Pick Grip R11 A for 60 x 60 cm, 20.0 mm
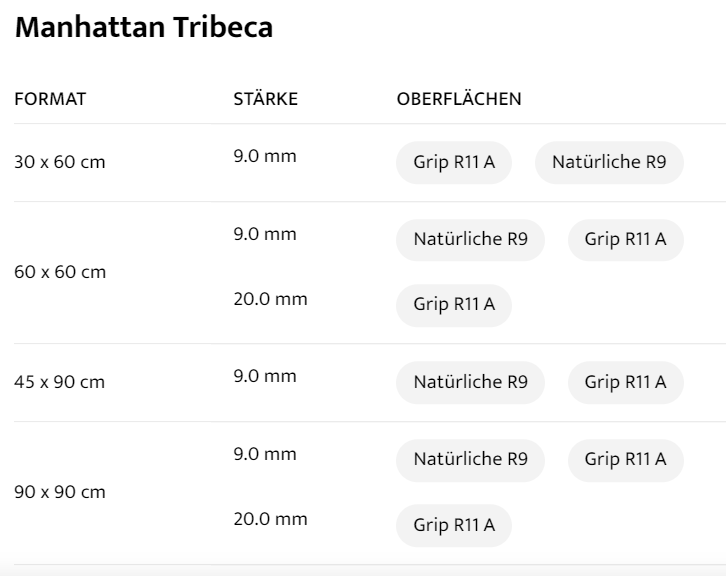Viewport: 726px width, 576px height. 454,306
